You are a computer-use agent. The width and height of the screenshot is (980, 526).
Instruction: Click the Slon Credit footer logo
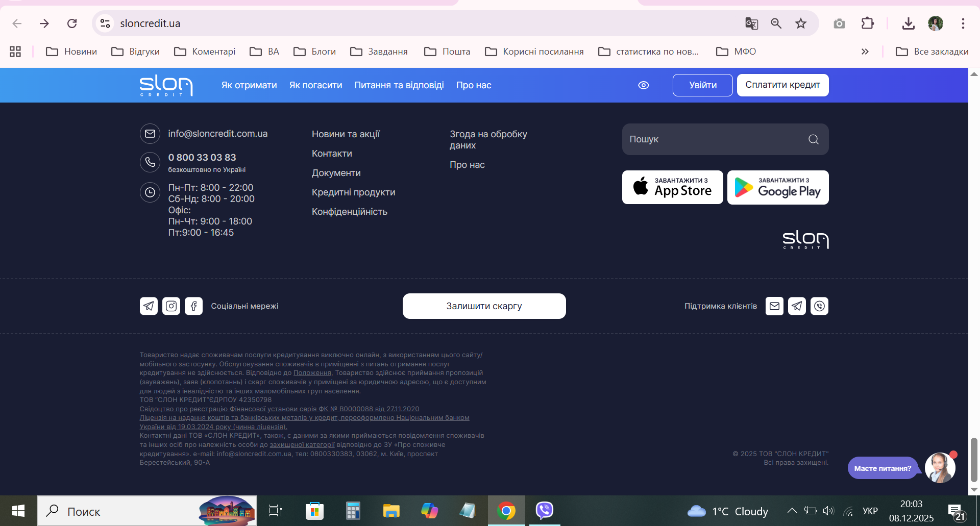click(805, 239)
